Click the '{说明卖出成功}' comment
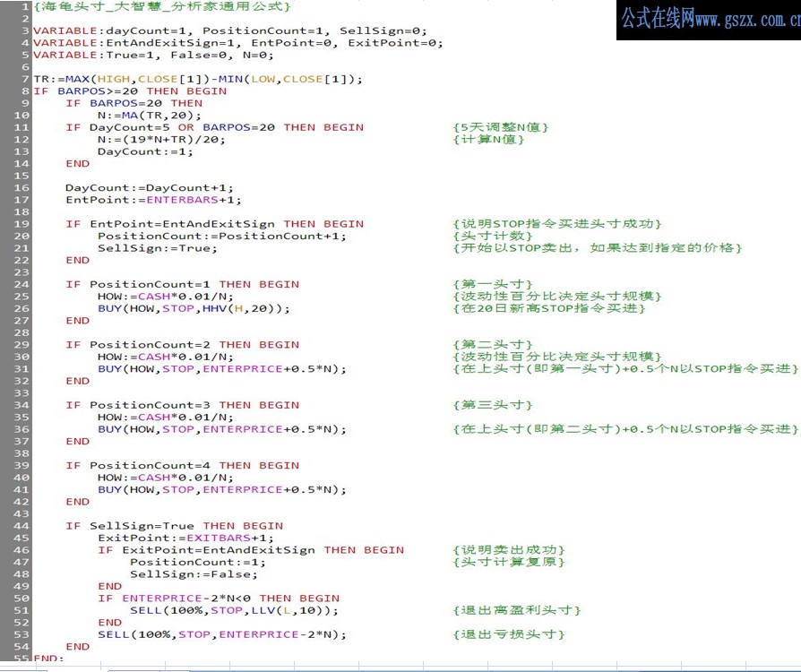Image resolution: width=801 pixels, height=672 pixels. point(509,550)
